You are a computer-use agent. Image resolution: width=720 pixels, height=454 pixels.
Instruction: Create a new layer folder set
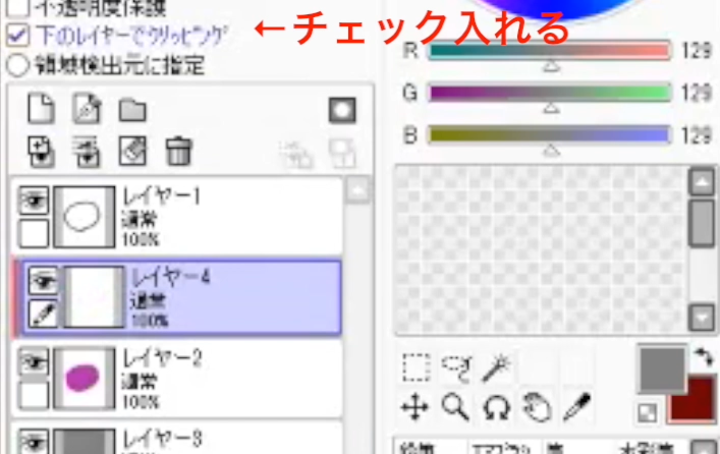(x=133, y=110)
